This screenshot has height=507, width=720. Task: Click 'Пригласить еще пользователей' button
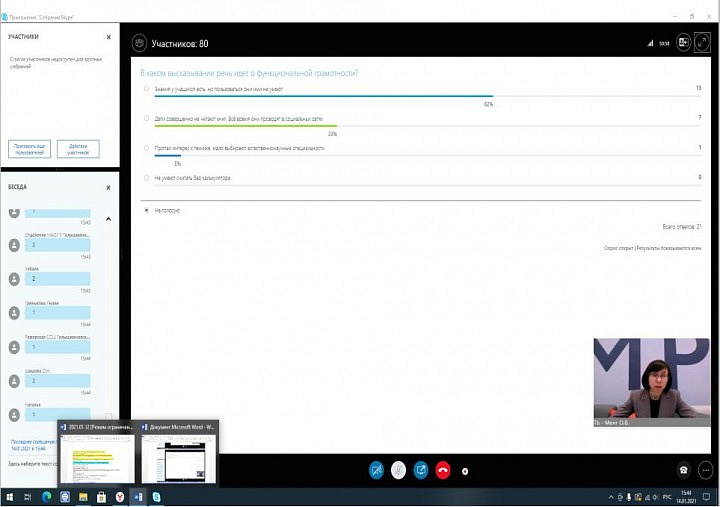click(x=29, y=149)
